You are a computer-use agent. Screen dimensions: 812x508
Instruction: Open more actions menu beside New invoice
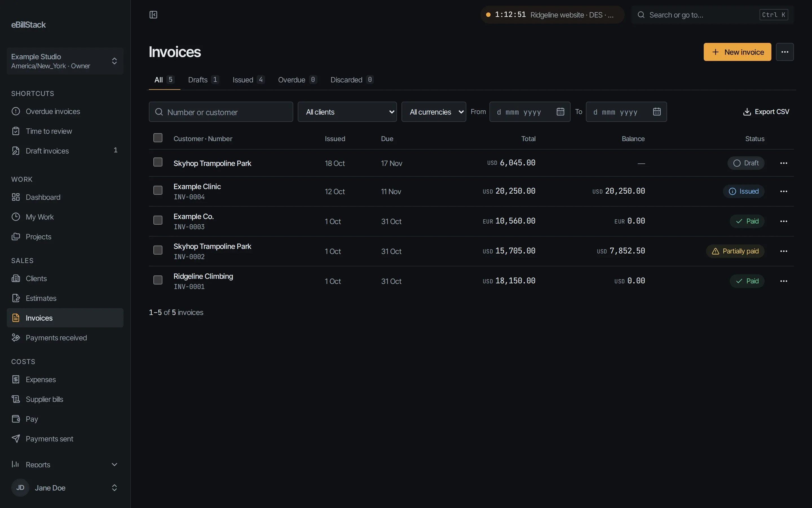(x=784, y=52)
